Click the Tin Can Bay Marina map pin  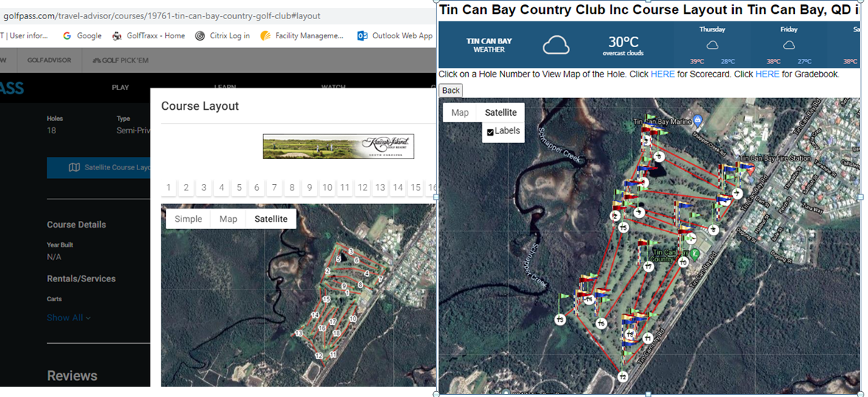click(x=698, y=120)
